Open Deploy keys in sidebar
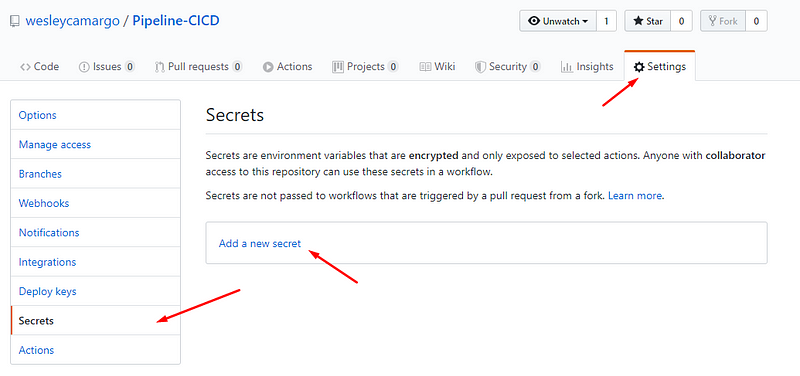 tap(95, 291)
